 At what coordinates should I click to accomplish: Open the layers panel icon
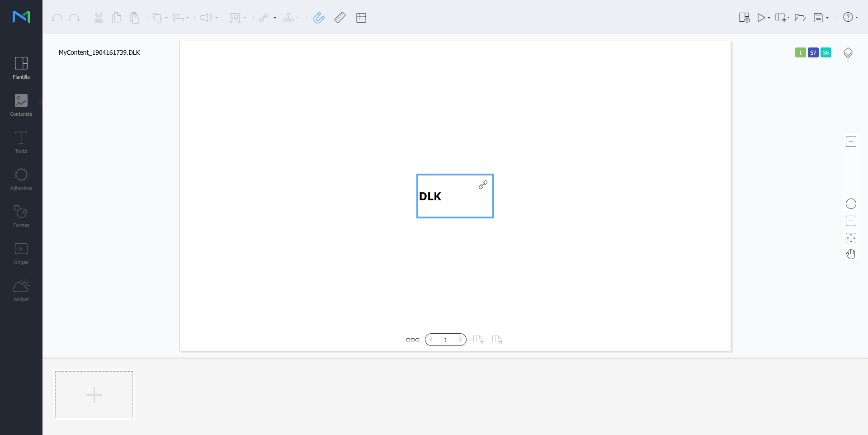[x=848, y=52]
